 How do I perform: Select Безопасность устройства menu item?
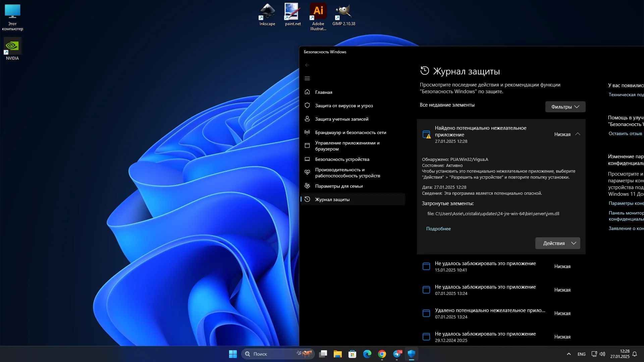[342, 159]
